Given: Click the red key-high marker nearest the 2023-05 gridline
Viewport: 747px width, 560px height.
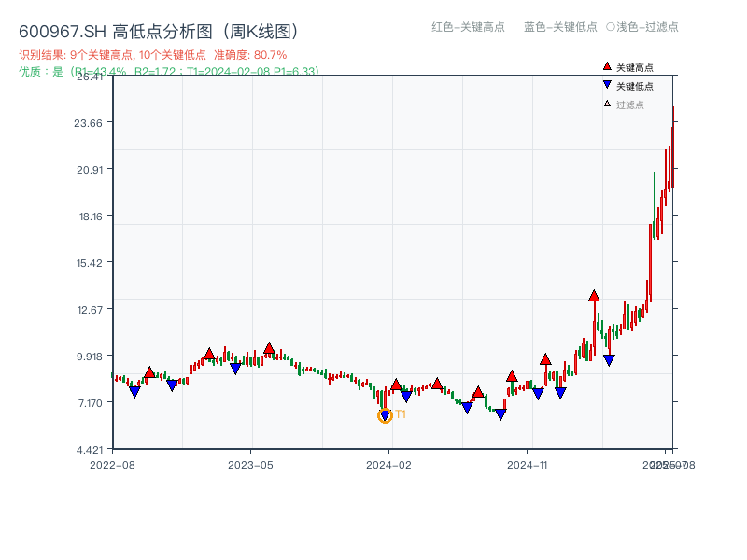Looking at the screenshot, I should click(269, 348).
